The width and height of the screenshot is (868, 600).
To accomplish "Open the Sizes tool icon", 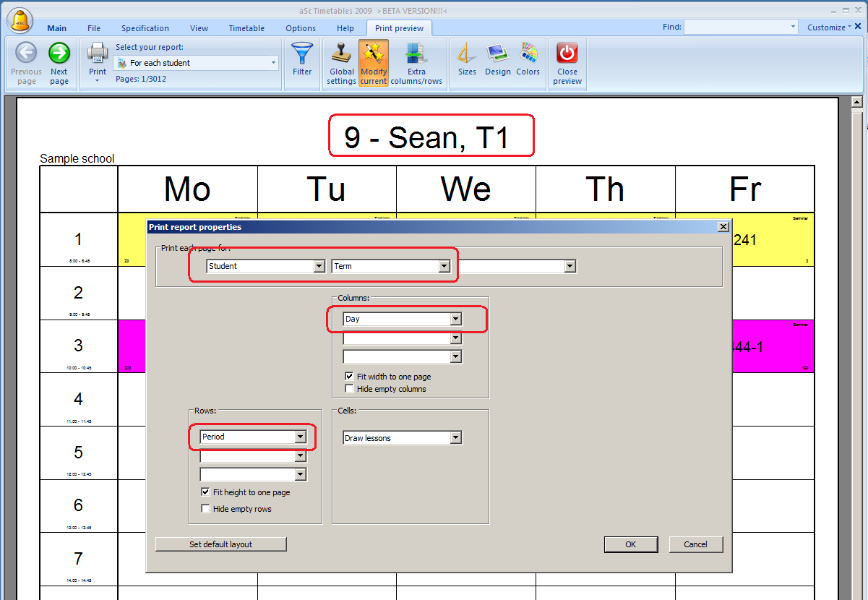I will 467,53.
